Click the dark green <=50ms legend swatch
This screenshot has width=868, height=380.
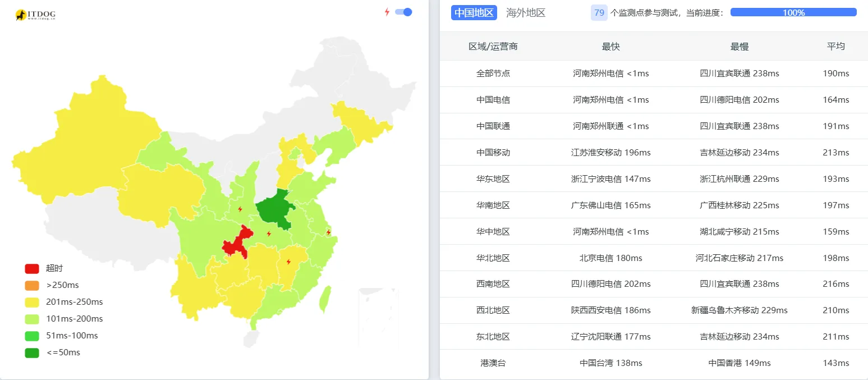coord(32,352)
